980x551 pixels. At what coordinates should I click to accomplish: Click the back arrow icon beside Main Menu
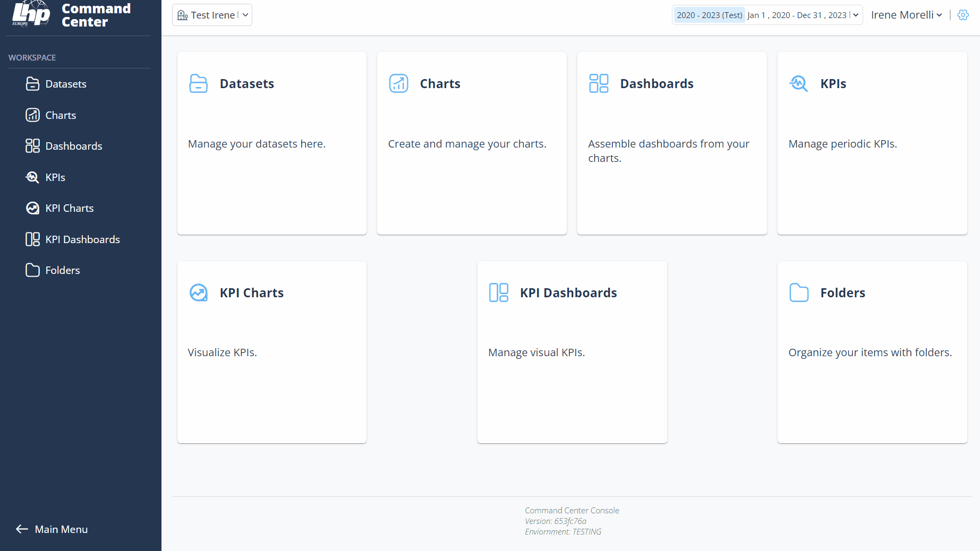click(22, 529)
